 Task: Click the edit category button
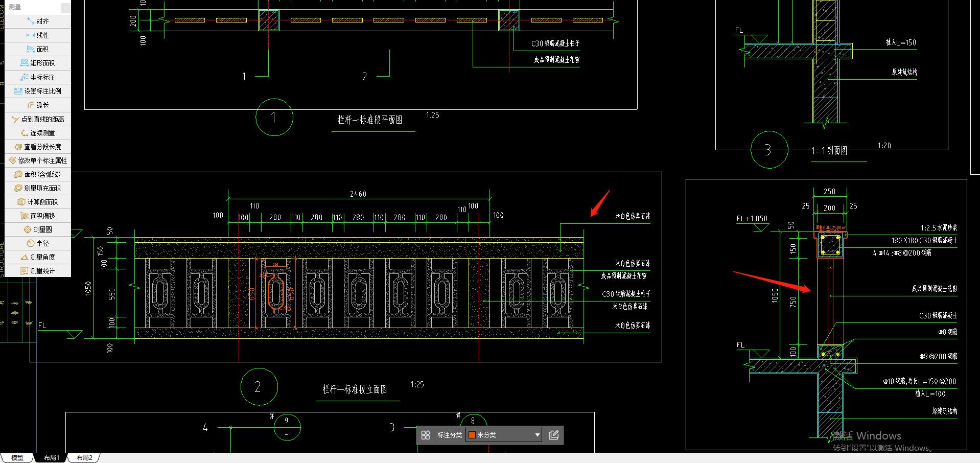coord(553,435)
